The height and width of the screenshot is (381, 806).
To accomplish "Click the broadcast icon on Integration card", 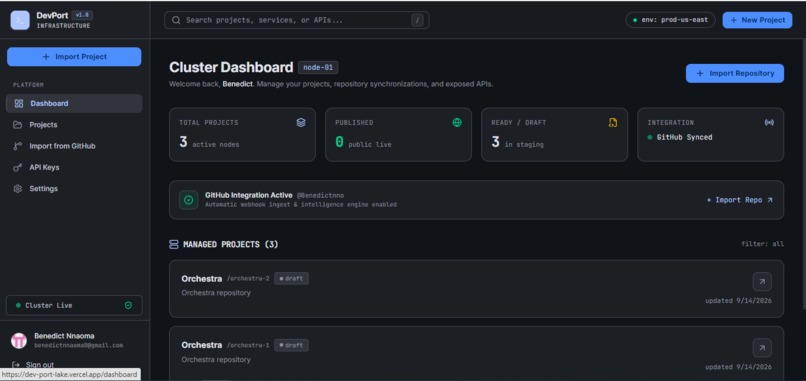I will (x=769, y=122).
